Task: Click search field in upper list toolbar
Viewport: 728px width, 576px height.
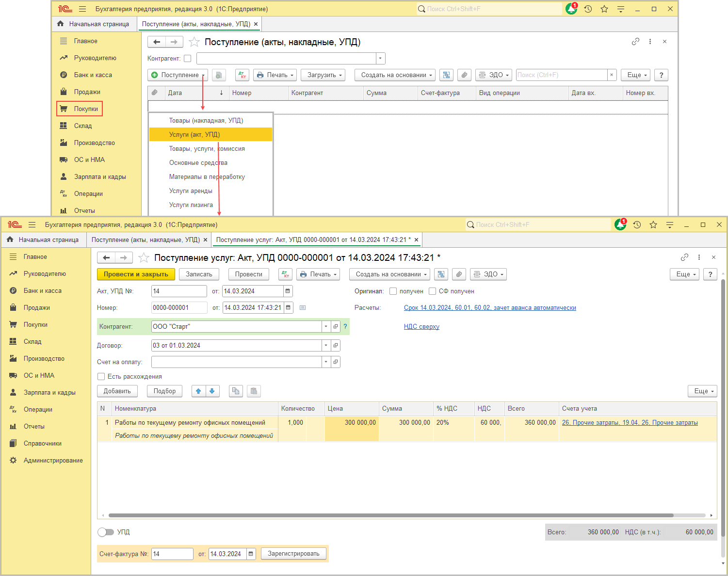Action: 562,75
